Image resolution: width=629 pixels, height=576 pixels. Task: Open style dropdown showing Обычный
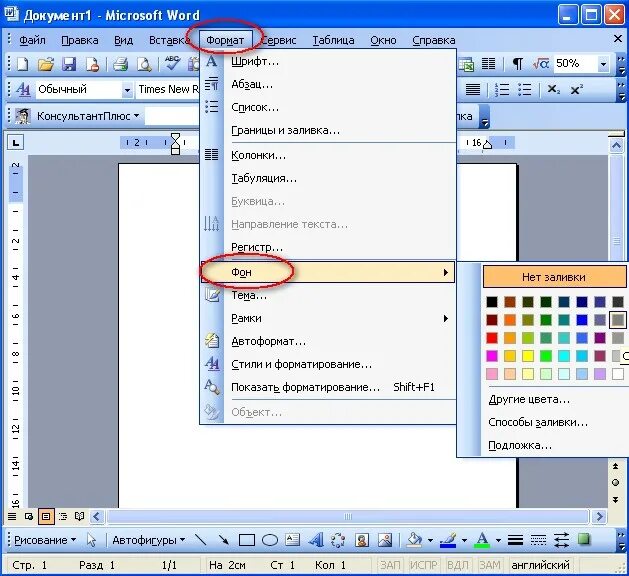pyautogui.click(x=127, y=90)
